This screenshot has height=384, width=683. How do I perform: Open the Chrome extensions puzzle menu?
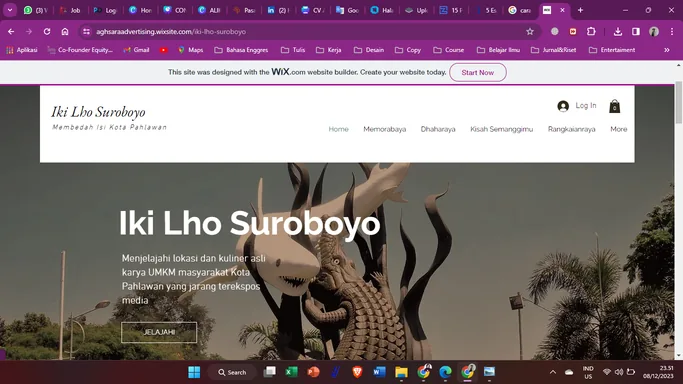[x=591, y=31]
